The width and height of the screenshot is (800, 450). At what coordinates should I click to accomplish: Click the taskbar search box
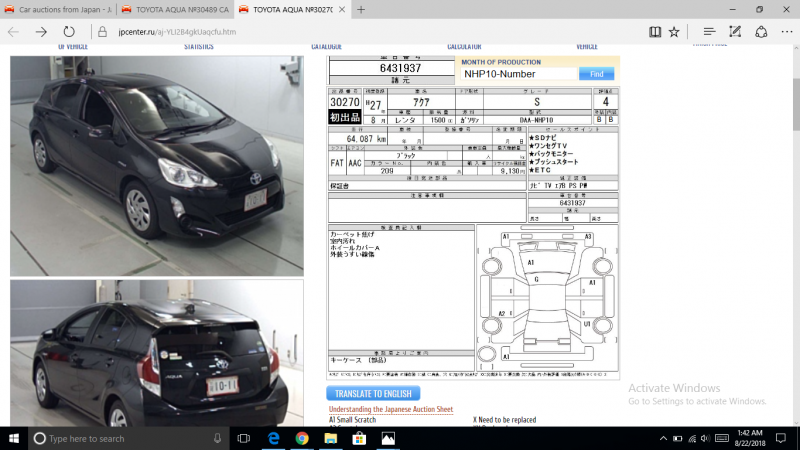[x=128, y=438]
